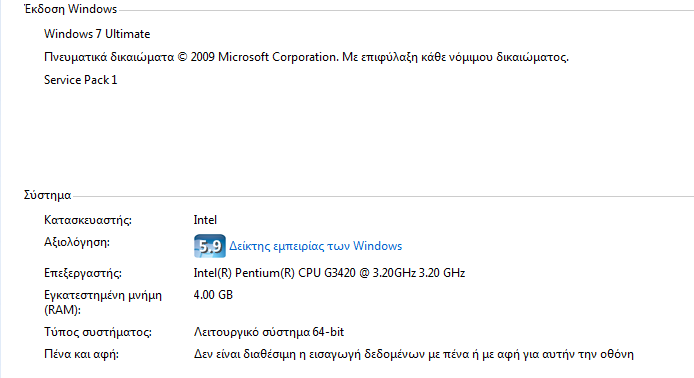Click the Εγκατεστημένη μνήμη (RAM) label
Image resolution: width=694 pixels, height=378 pixels.
point(103,302)
